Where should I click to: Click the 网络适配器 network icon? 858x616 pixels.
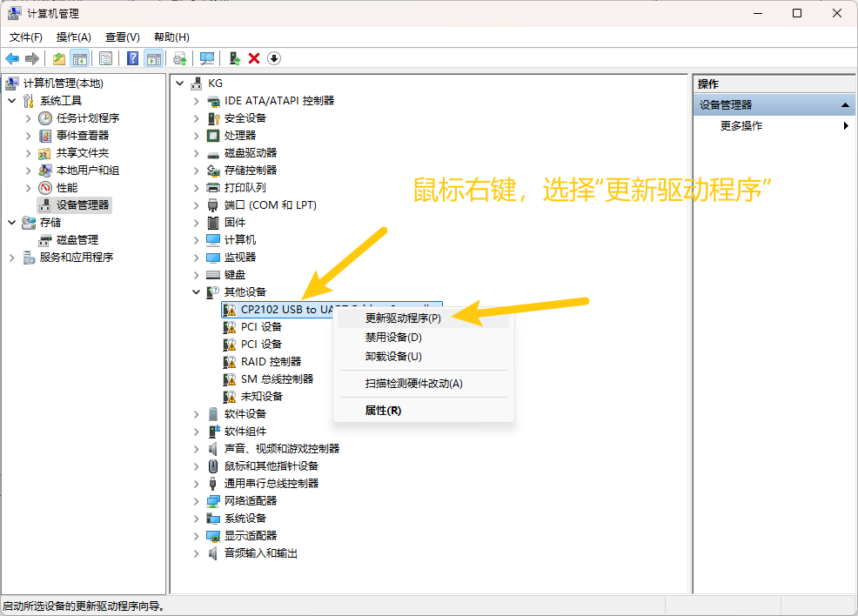[x=213, y=501]
